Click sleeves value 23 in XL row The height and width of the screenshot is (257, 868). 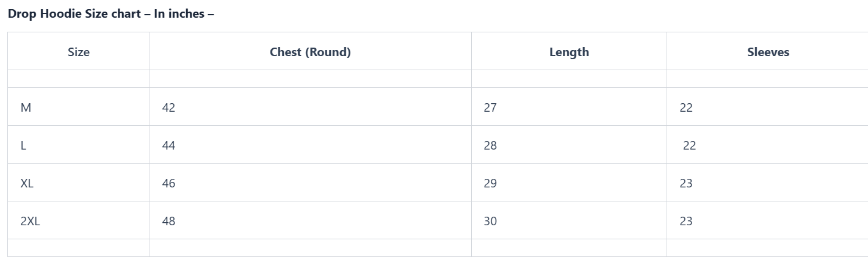686,183
